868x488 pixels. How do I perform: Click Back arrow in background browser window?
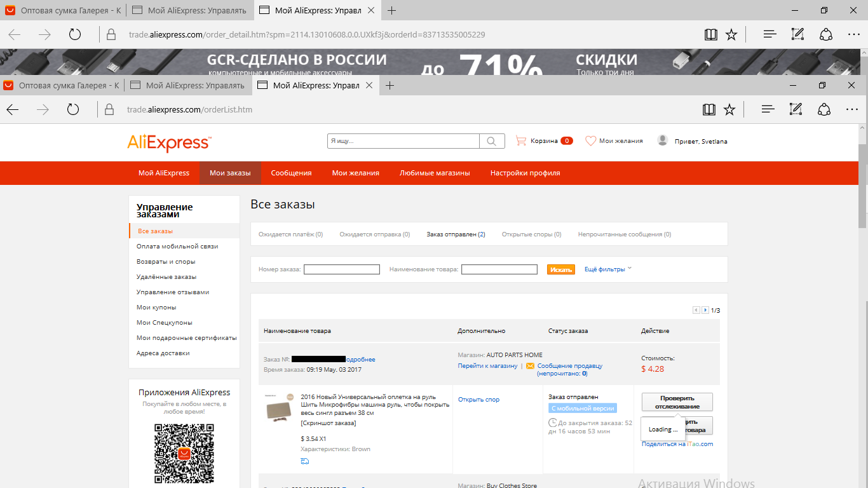coord(14,34)
